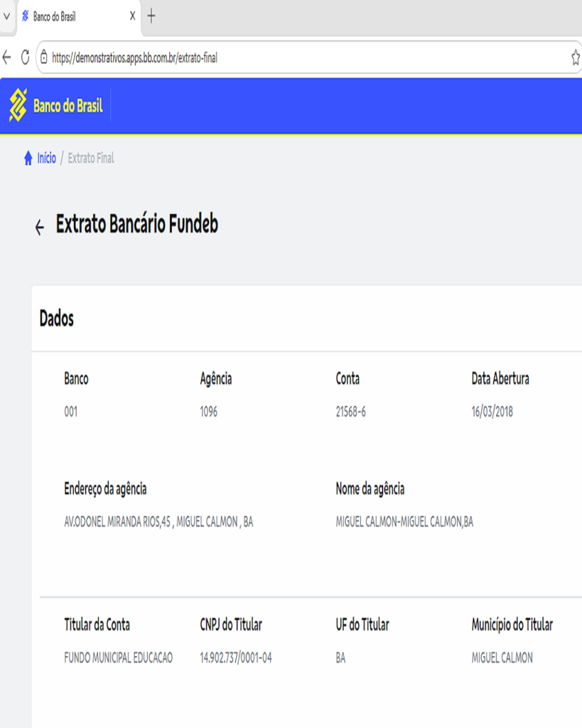Return using arrow beside Extrato Bancário Fundeb
Viewport: 582px width, 728px height.
pyautogui.click(x=40, y=227)
